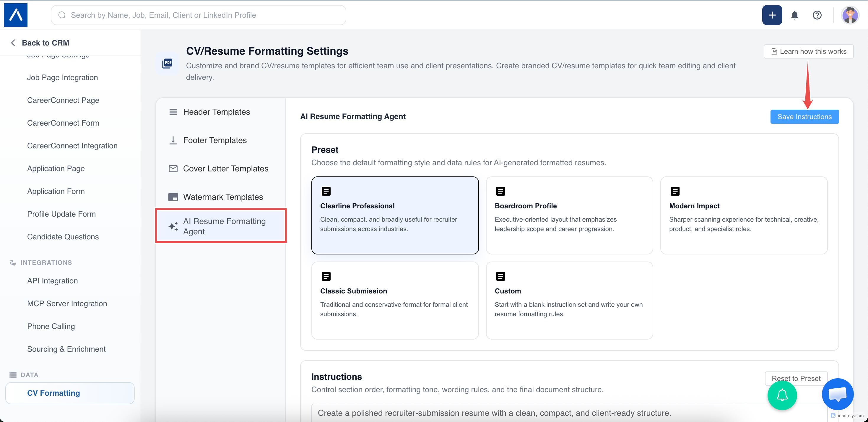Click the Watermark Templates icon
868x422 pixels.
(x=173, y=197)
